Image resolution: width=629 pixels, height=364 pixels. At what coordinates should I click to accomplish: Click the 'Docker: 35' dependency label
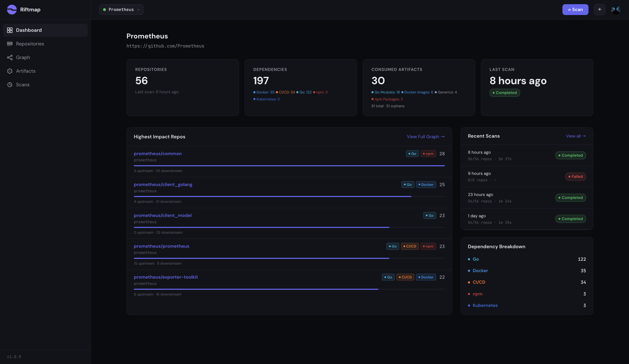tap(264, 92)
